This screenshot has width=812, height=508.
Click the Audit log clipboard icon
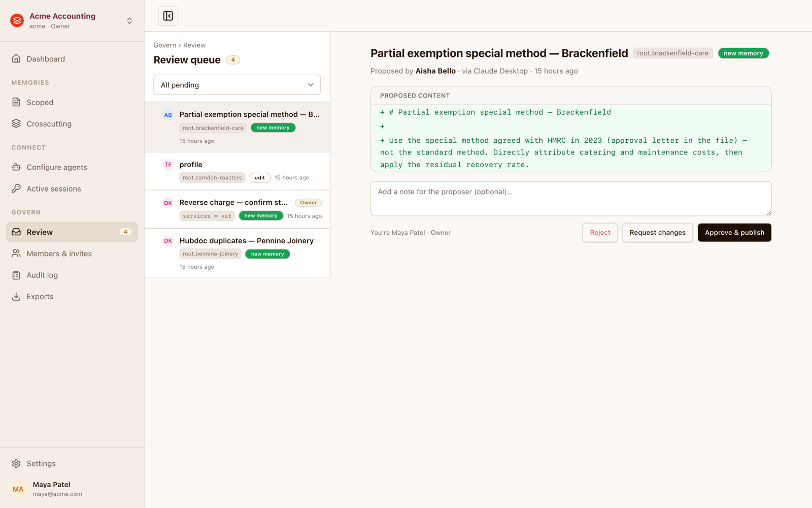tap(16, 275)
